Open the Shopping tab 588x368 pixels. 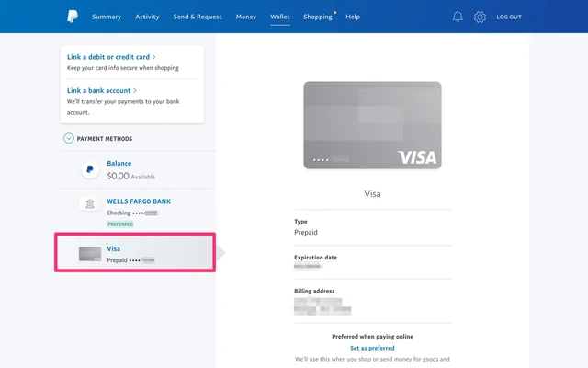(x=318, y=17)
